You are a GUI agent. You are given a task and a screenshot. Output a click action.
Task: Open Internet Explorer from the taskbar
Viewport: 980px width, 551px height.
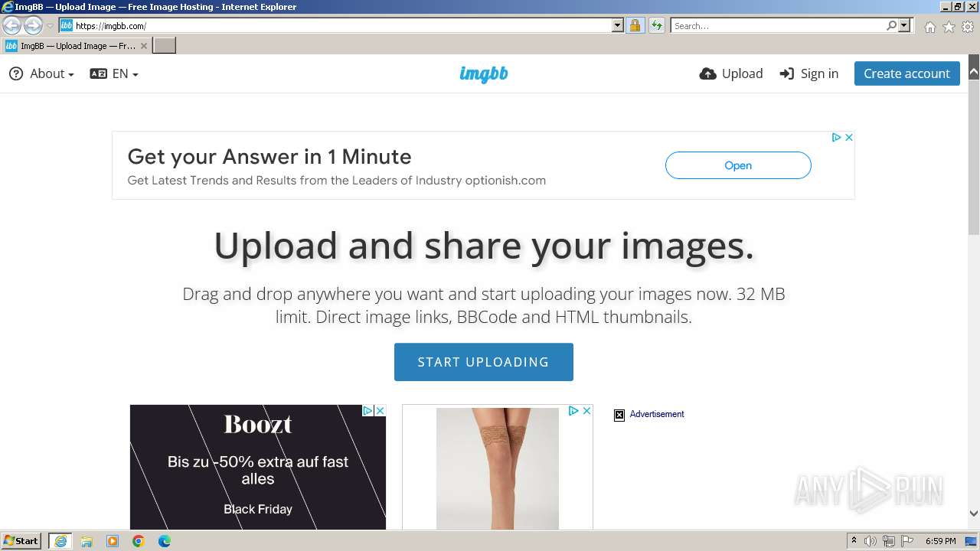point(60,541)
